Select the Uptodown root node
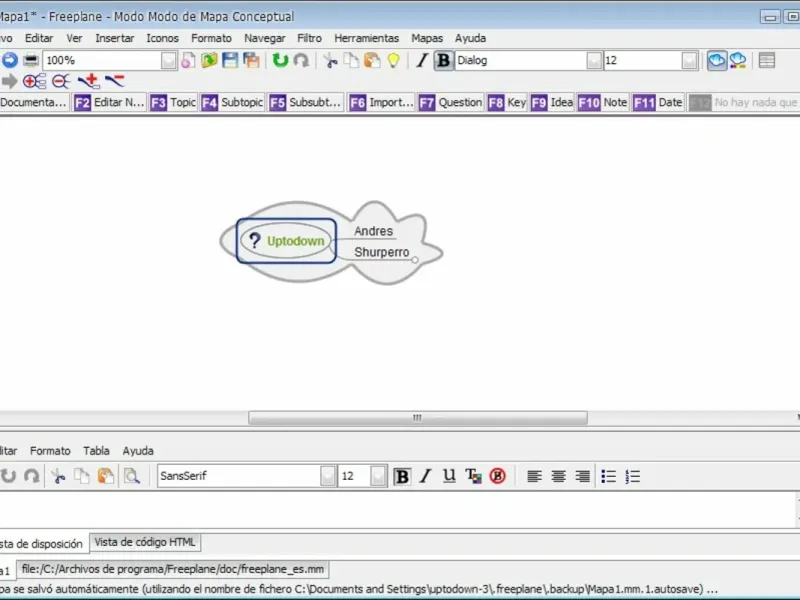The width and height of the screenshot is (800, 600). pos(286,241)
